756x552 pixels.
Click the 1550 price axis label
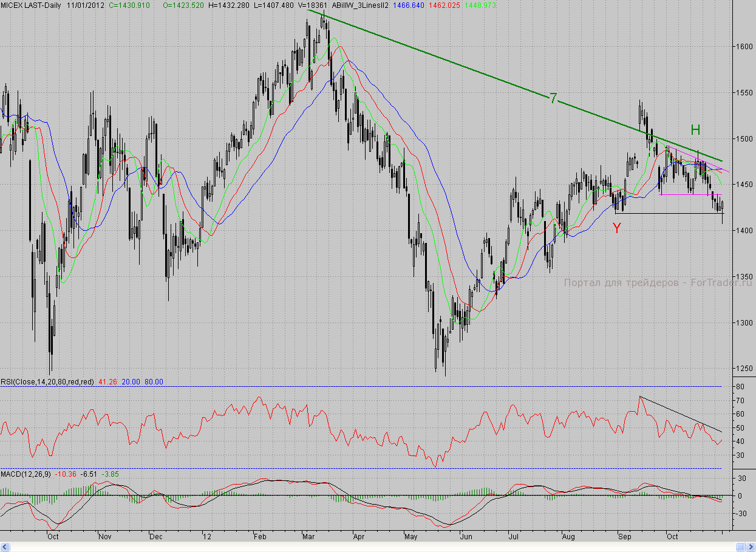744,93
